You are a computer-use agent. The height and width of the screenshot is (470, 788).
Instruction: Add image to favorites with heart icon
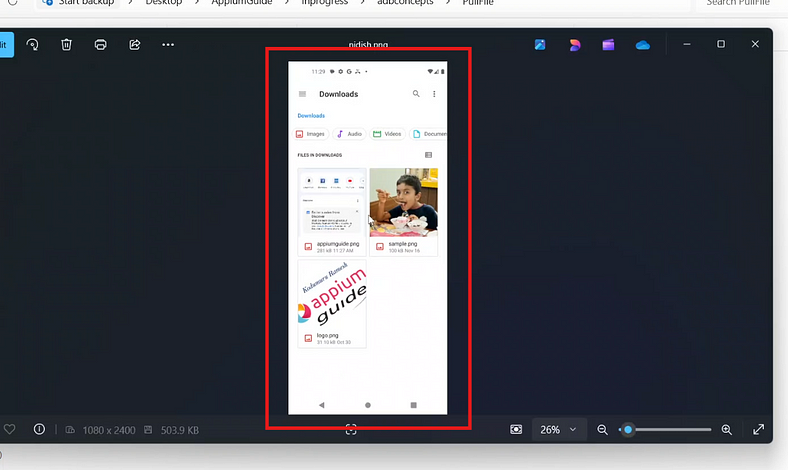coord(10,429)
